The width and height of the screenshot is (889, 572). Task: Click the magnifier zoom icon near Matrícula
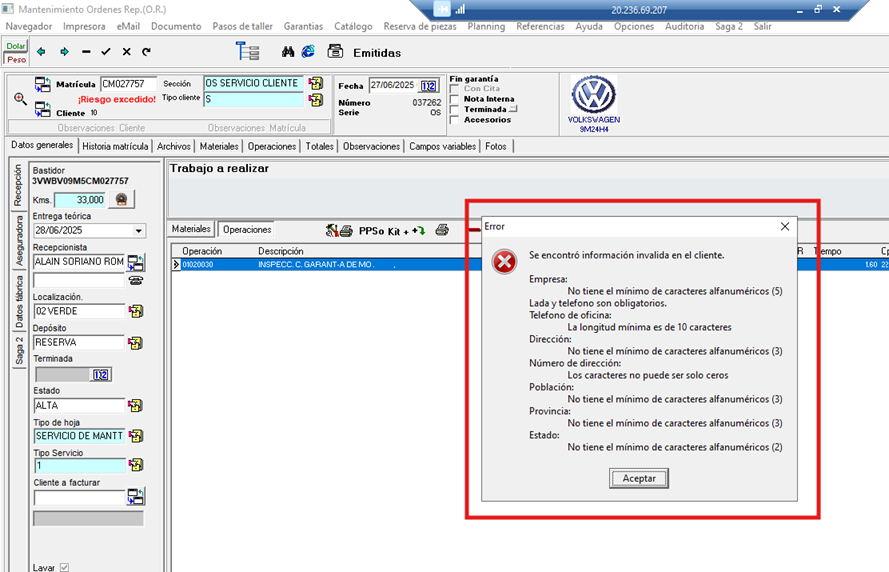(x=20, y=99)
